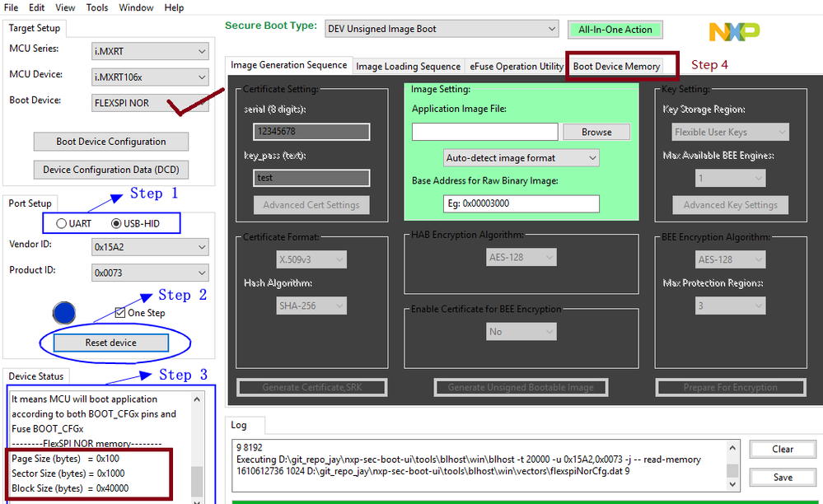Open the Help menu
The width and height of the screenshot is (823, 504).
[x=174, y=7]
